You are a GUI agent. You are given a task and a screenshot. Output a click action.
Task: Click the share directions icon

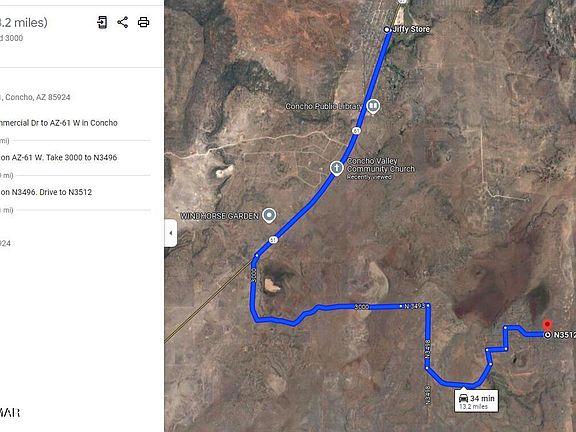pos(123,22)
